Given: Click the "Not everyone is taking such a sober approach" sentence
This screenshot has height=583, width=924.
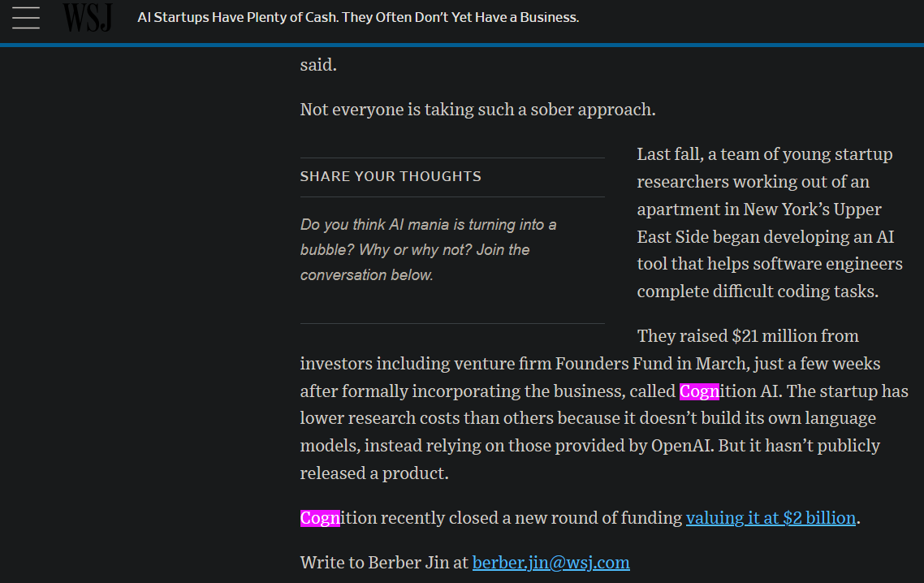Looking at the screenshot, I should (477, 110).
